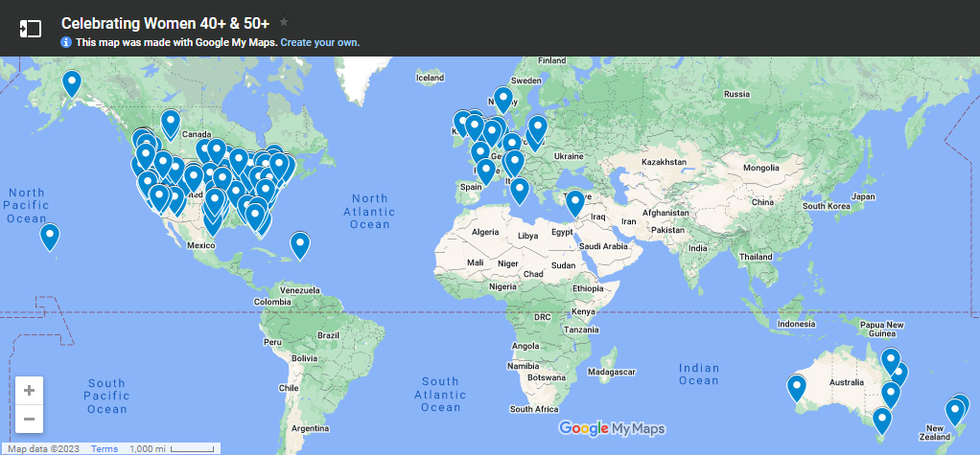Screen dimensions: 980x455
Task: Select the pin in Tasmania area
Action: pyautogui.click(x=882, y=421)
